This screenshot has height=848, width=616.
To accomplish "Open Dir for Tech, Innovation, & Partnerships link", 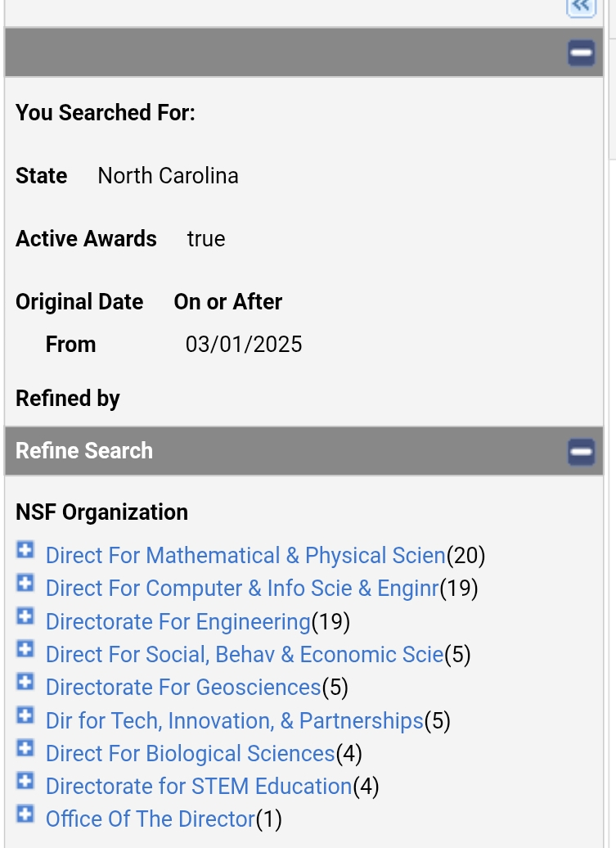I will point(234,721).
